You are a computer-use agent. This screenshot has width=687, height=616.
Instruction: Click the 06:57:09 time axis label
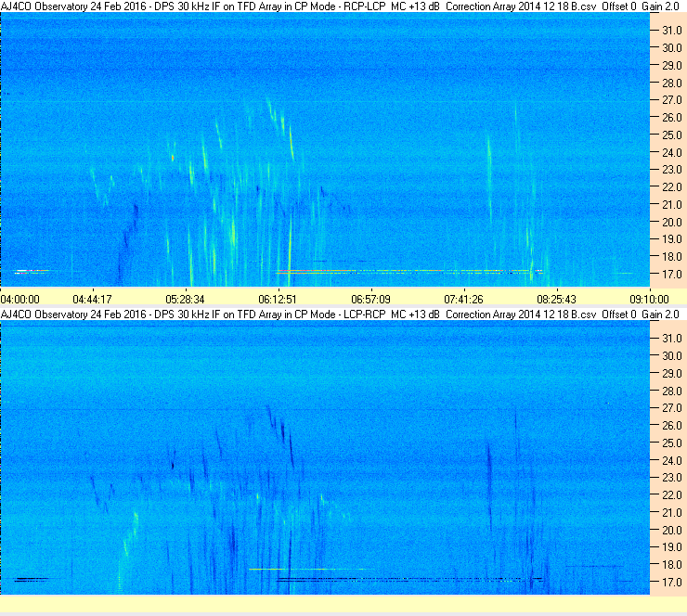click(x=370, y=300)
